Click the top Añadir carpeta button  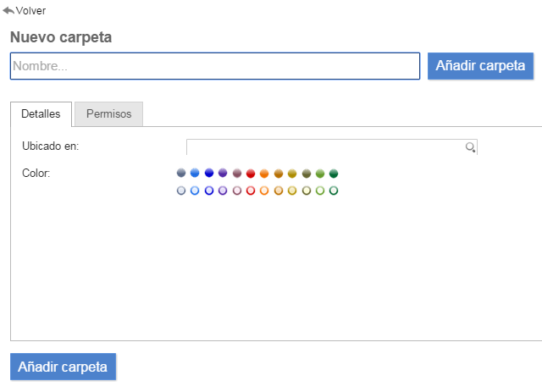pyautogui.click(x=480, y=65)
